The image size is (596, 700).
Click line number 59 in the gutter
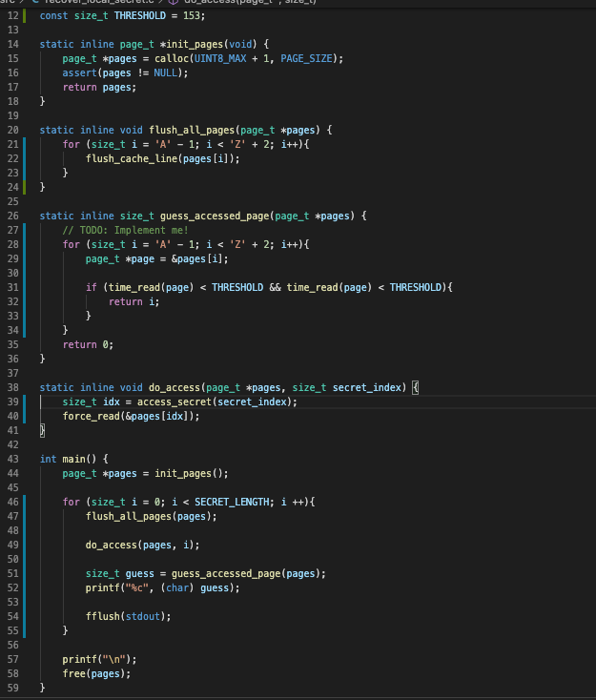tap(12, 687)
